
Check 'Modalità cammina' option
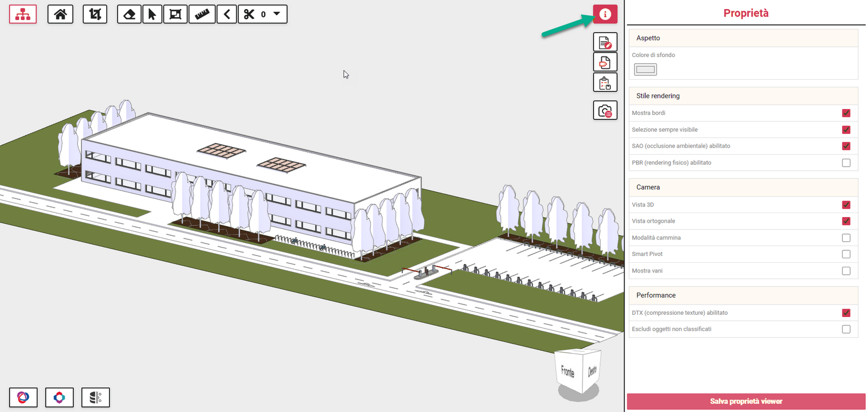click(x=846, y=237)
